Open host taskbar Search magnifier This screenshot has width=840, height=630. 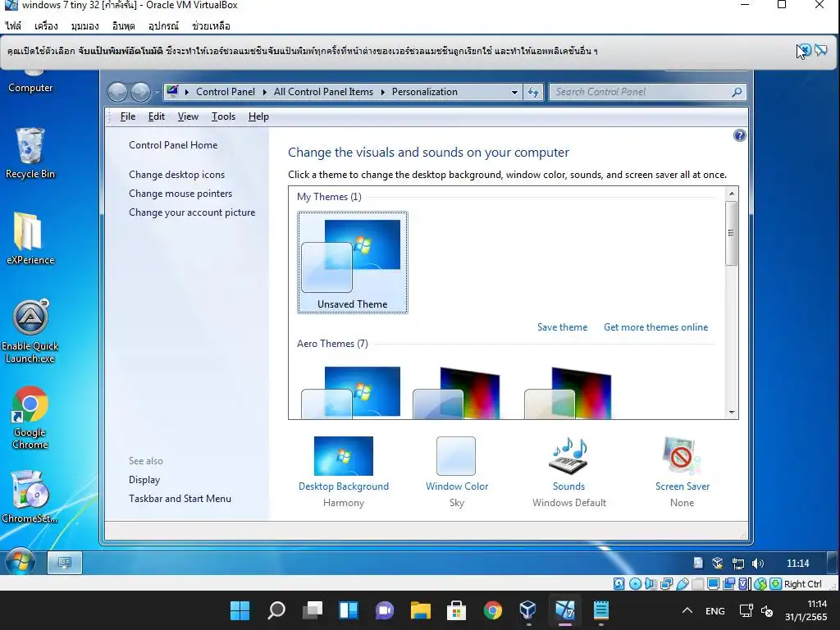point(276,609)
